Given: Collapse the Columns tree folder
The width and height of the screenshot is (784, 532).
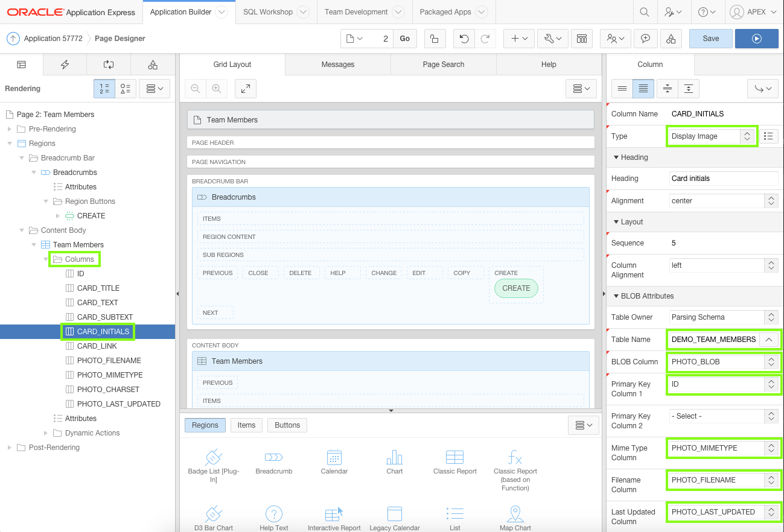Looking at the screenshot, I should [47, 259].
